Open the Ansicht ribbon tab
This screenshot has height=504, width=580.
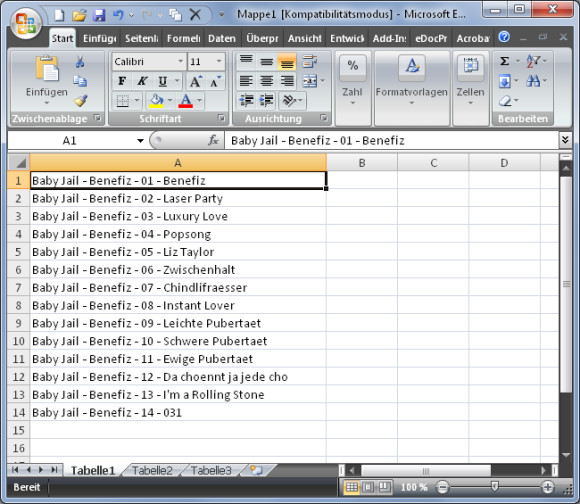305,38
